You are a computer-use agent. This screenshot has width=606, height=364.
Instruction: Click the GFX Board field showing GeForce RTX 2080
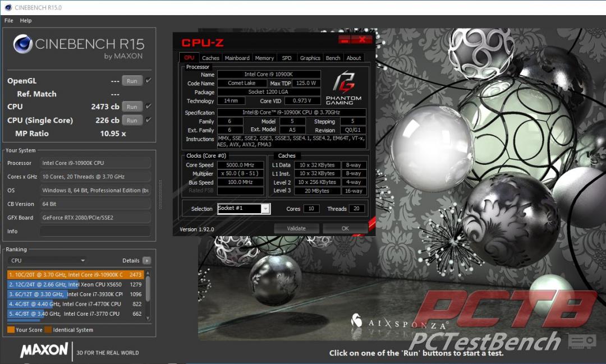coord(95,218)
